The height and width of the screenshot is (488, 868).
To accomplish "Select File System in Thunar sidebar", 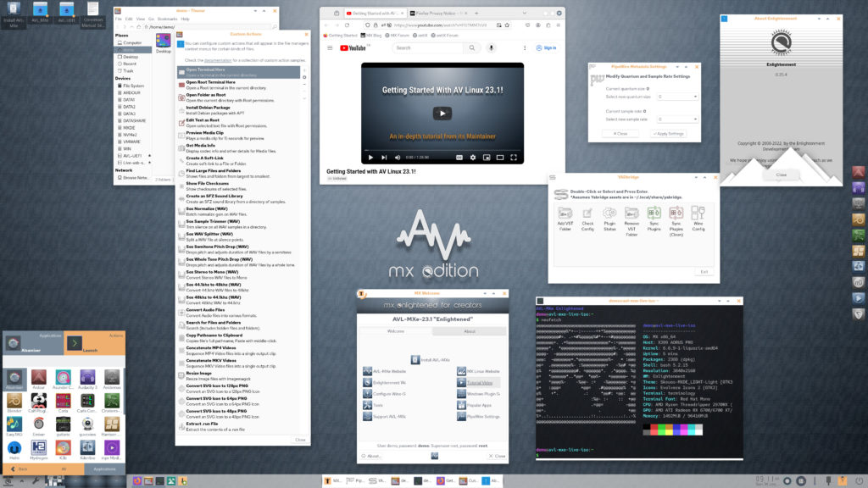I will [133, 86].
